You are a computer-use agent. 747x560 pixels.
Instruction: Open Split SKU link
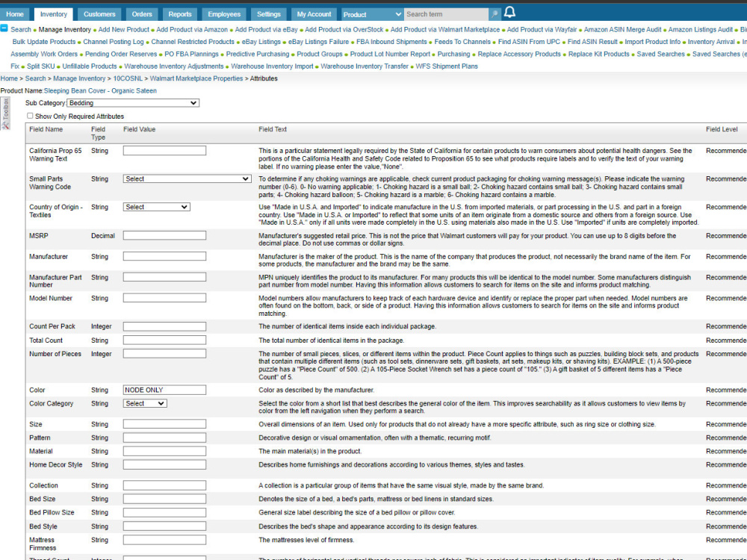coord(40,66)
